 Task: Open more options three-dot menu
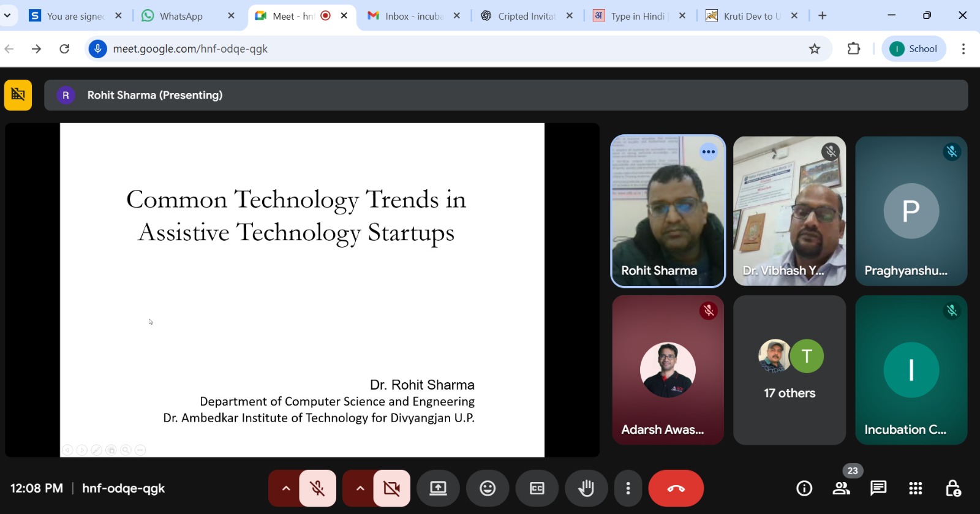(628, 488)
